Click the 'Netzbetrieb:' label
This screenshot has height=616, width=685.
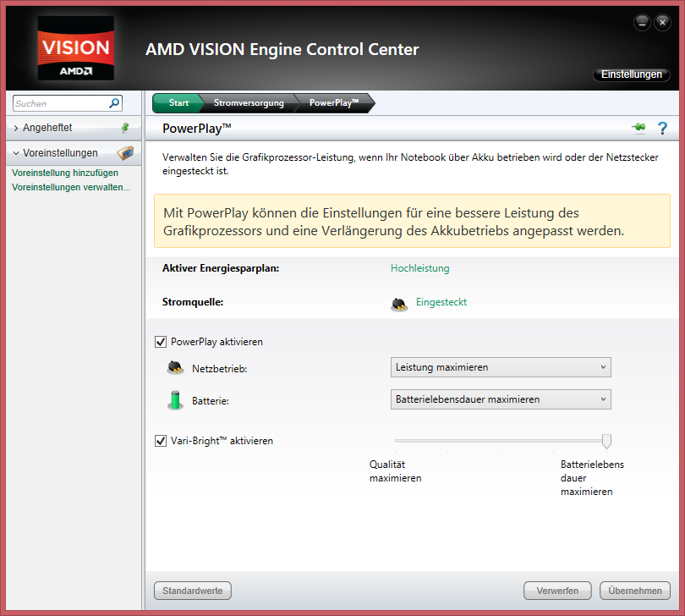pos(220,369)
